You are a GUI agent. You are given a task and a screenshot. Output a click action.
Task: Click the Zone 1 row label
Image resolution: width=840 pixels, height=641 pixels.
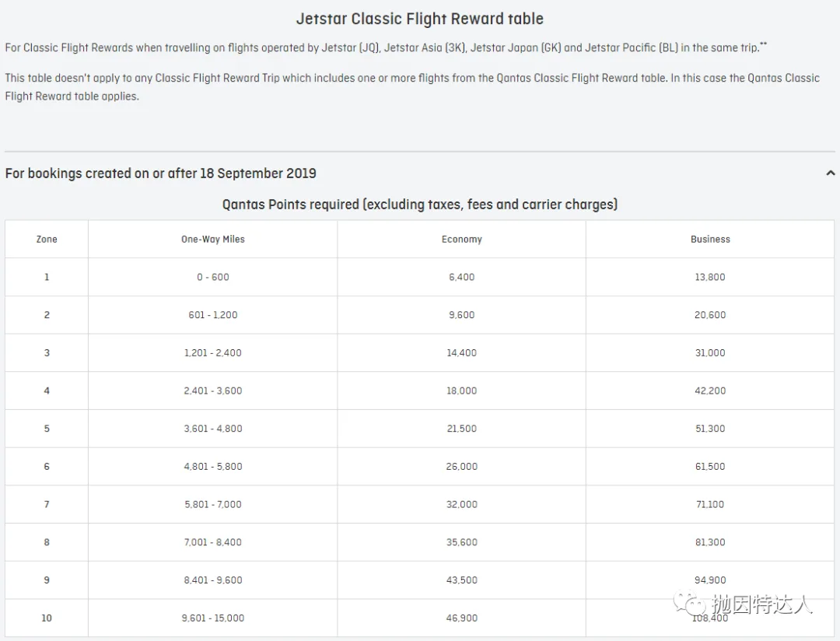[x=46, y=277]
